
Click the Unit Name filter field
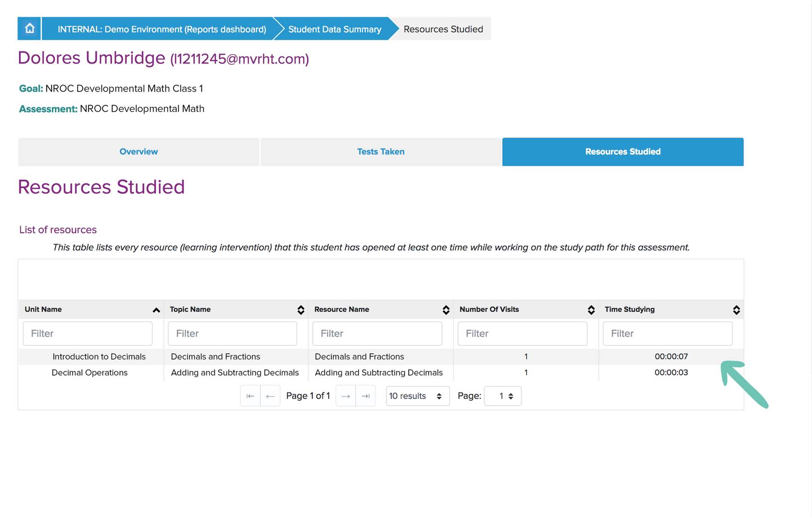(88, 333)
